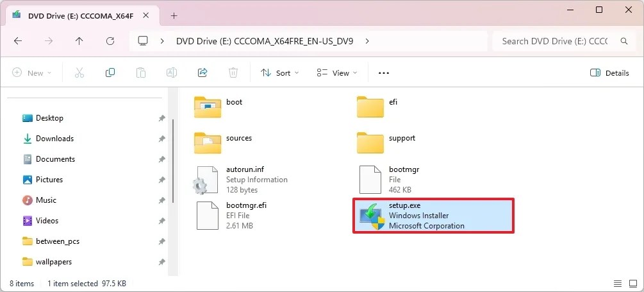Click the "setup.exe" file name

pos(404,205)
